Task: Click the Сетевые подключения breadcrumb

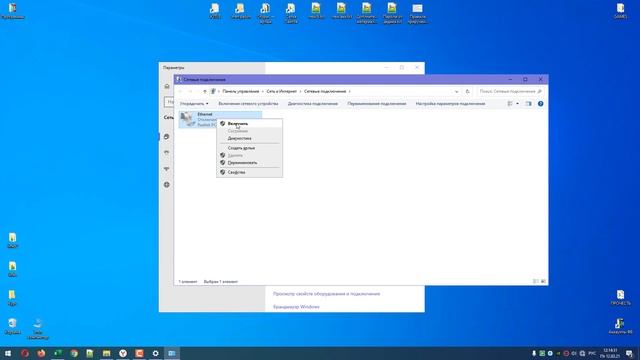Action: tap(325, 91)
